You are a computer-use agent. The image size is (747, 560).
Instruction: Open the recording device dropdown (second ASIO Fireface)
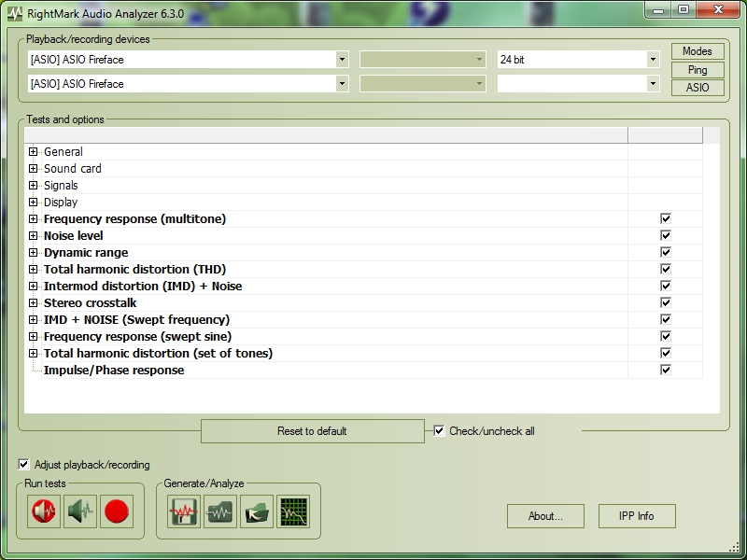tap(342, 84)
